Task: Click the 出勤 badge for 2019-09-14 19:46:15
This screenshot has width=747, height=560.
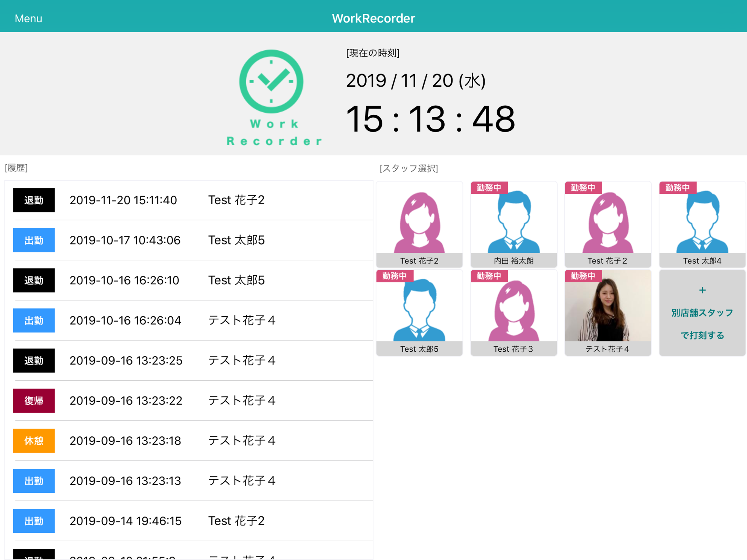Action: pos(34,521)
